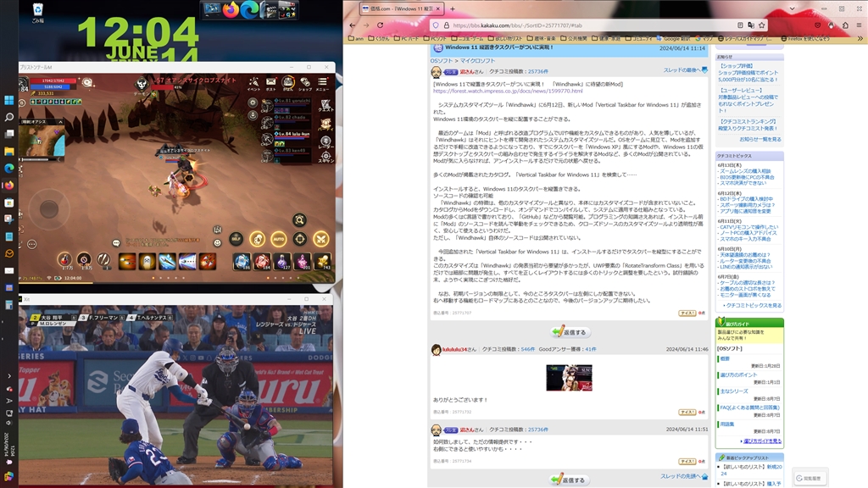Open the game's radar (レーダー) icon

325,142
